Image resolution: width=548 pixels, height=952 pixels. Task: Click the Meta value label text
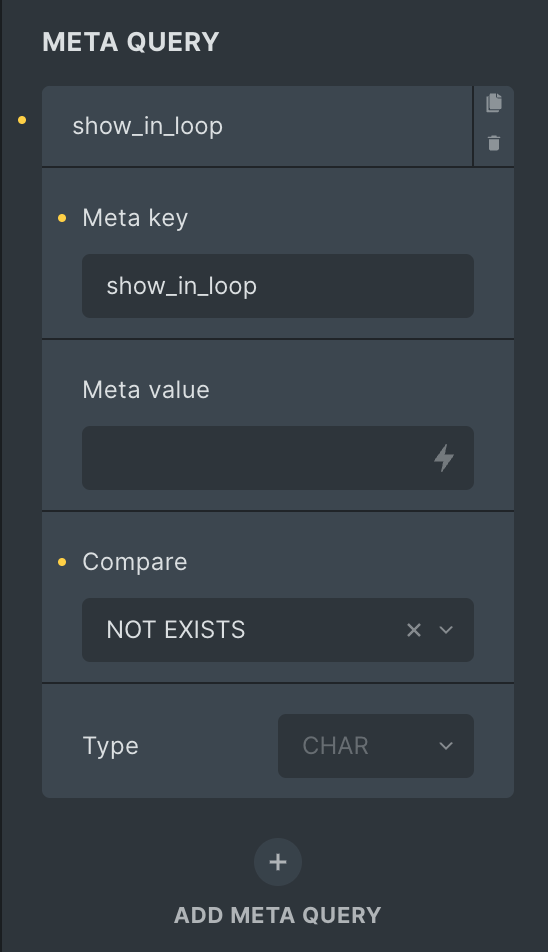tap(146, 390)
